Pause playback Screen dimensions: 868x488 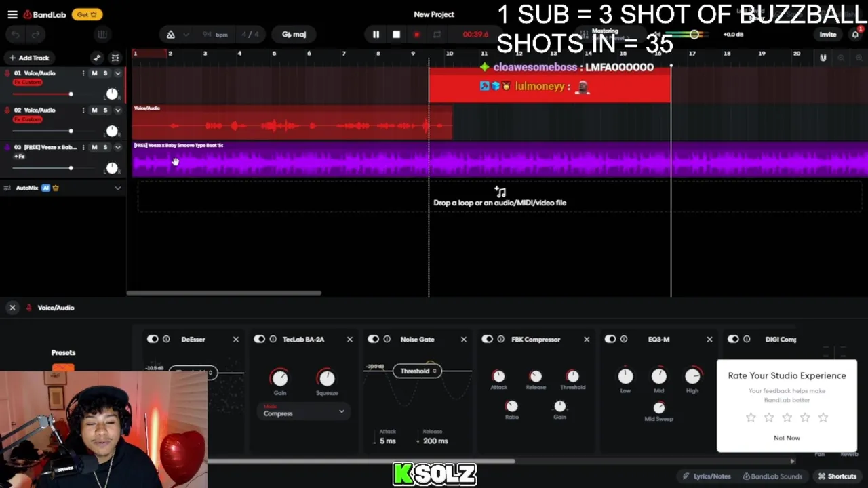[x=376, y=35]
